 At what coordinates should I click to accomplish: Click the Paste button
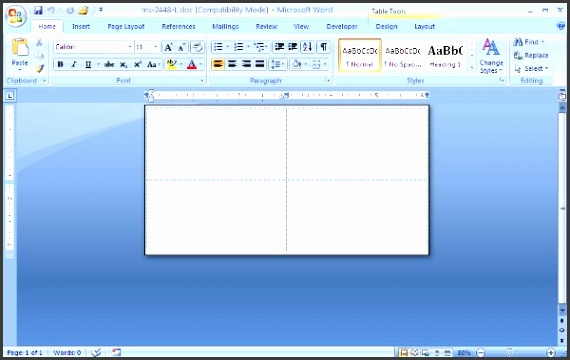pyautogui.click(x=20, y=53)
